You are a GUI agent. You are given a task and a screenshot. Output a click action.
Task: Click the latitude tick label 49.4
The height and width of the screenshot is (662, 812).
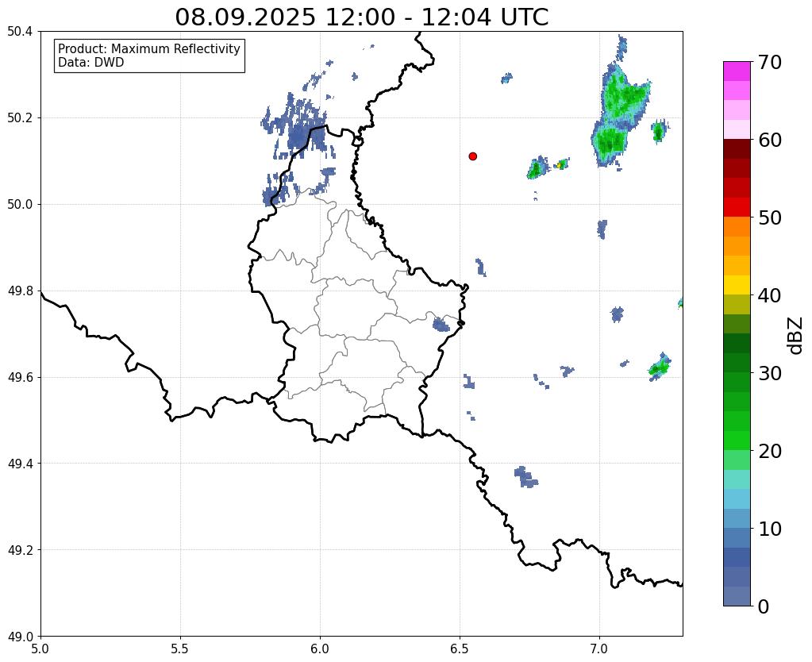pyautogui.click(x=20, y=464)
